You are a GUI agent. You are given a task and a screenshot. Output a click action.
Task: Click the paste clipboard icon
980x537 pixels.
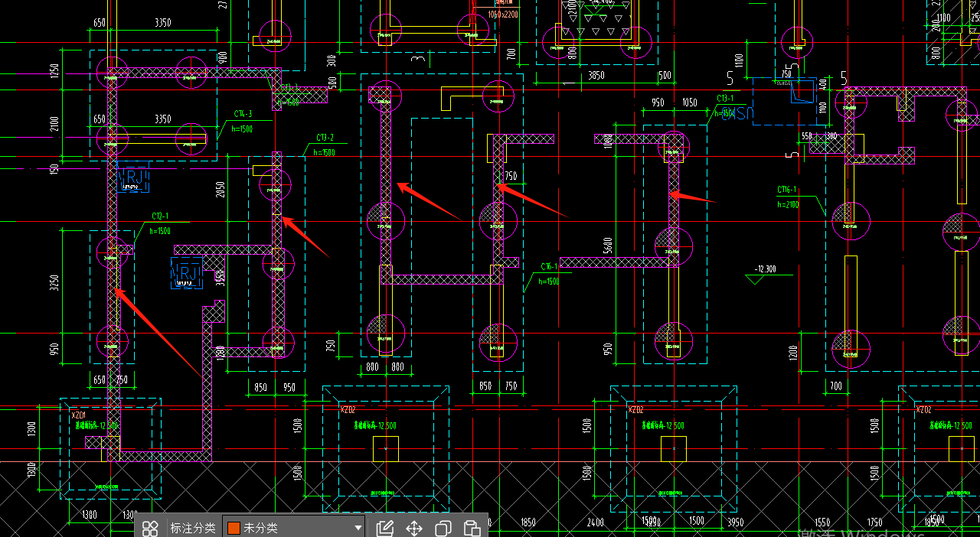(472, 528)
